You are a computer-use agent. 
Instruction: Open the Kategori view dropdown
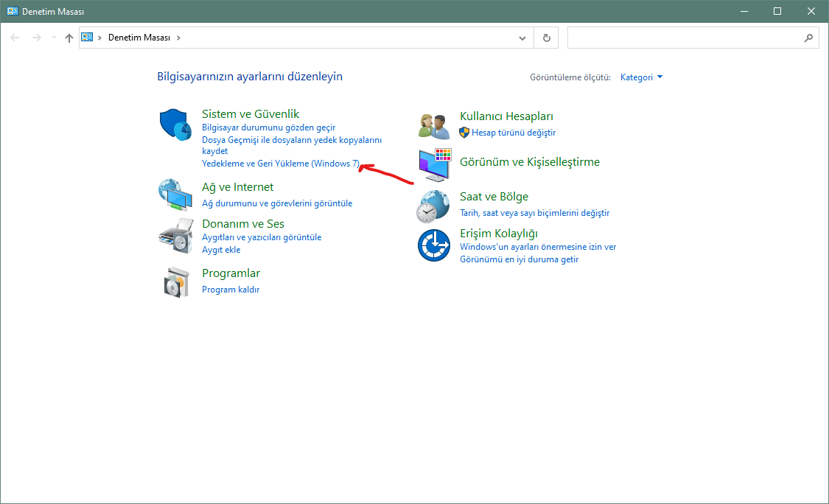tap(641, 77)
